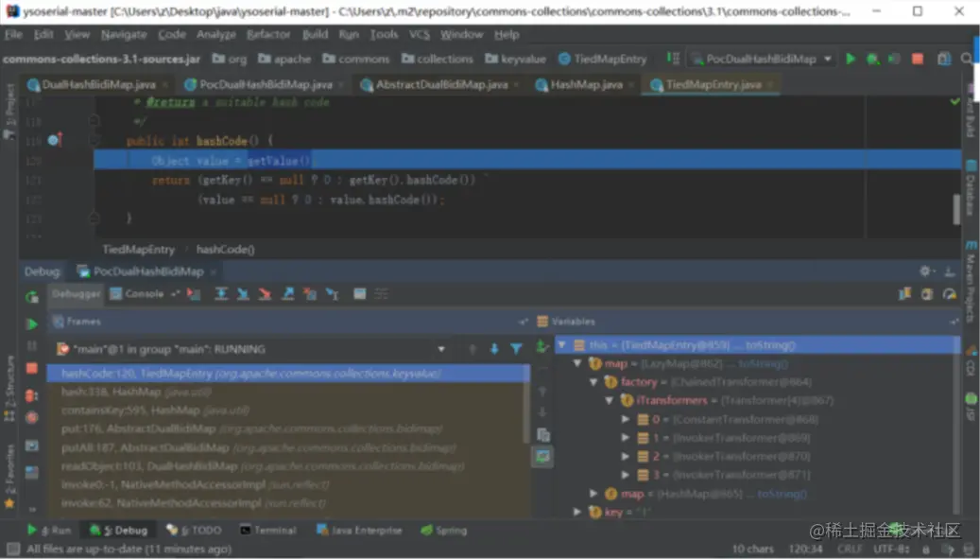The image size is (980, 559).
Task: Select frame readObject:103, DualHashBidiMap
Action: 287,465
